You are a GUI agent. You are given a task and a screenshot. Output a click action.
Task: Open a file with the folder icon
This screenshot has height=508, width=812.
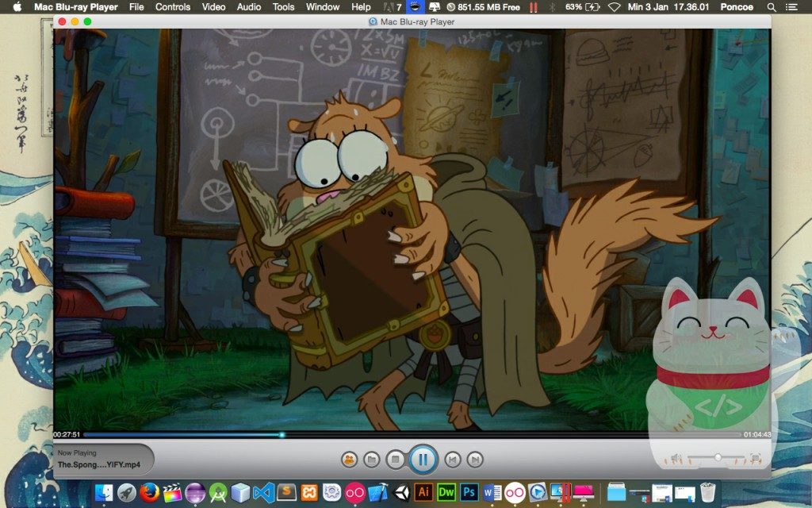coord(371,460)
